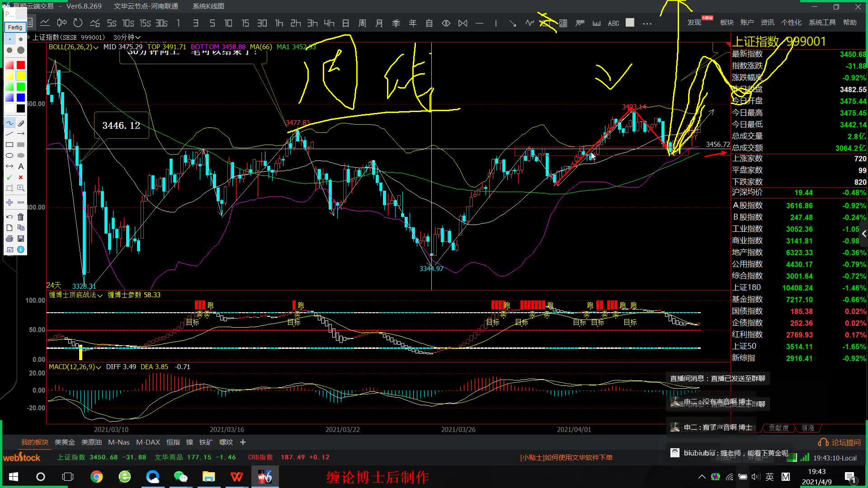The image size is (868, 488).
Task: Switch chart period to 1h
Action: coord(279,23)
